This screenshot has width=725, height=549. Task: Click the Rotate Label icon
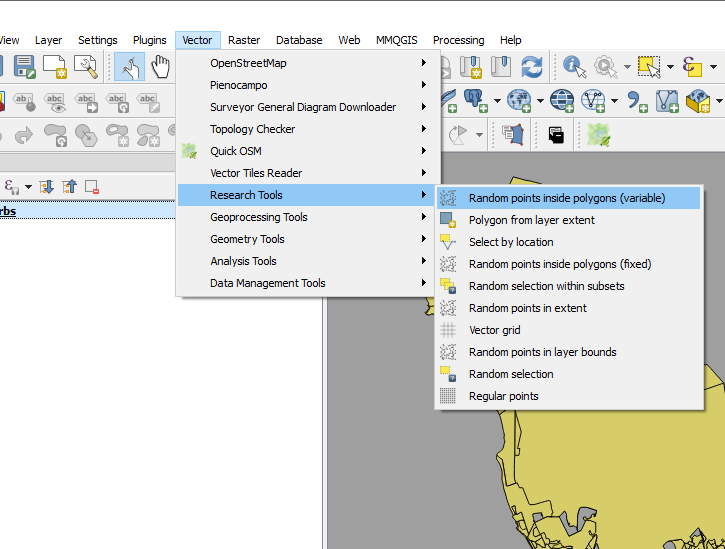click(117, 103)
